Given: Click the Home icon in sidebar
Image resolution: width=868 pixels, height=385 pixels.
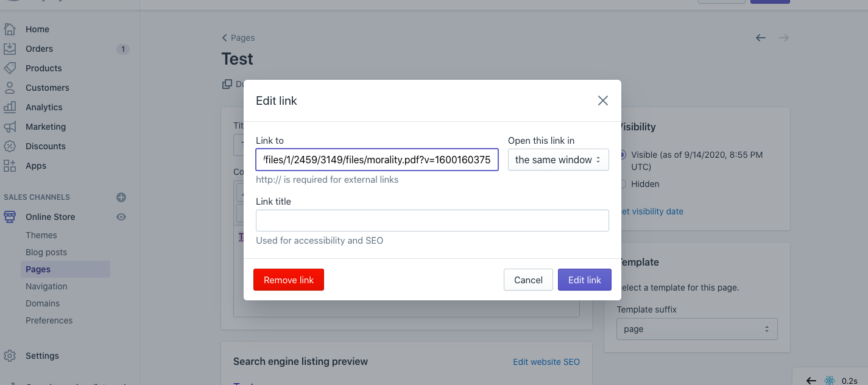Looking at the screenshot, I should point(10,29).
